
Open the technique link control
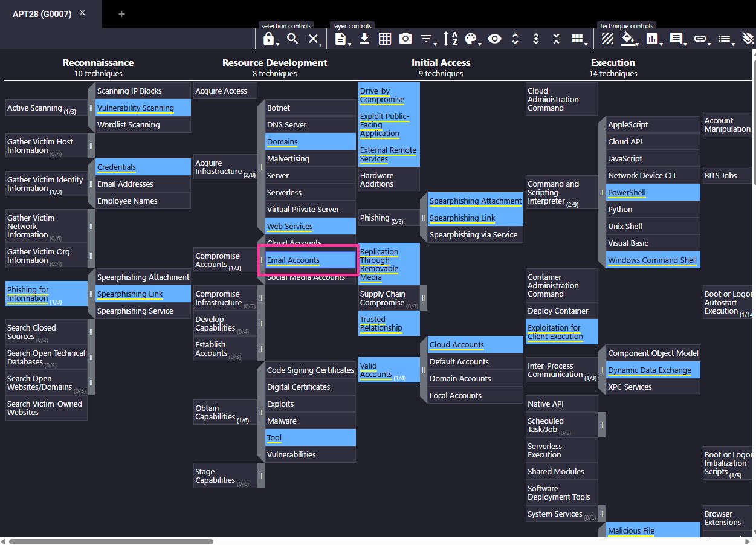(701, 39)
